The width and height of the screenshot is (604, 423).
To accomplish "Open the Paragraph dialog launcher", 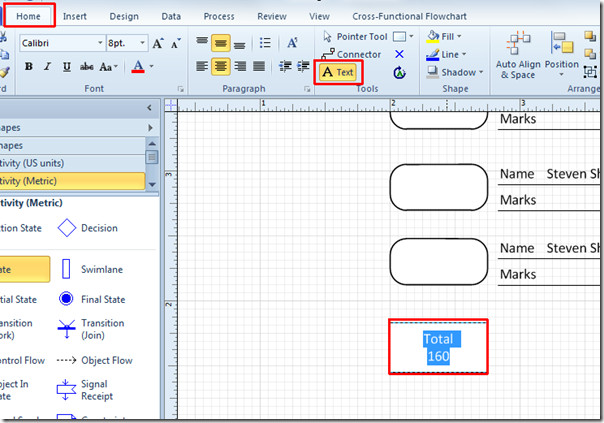I will (x=307, y=89).
